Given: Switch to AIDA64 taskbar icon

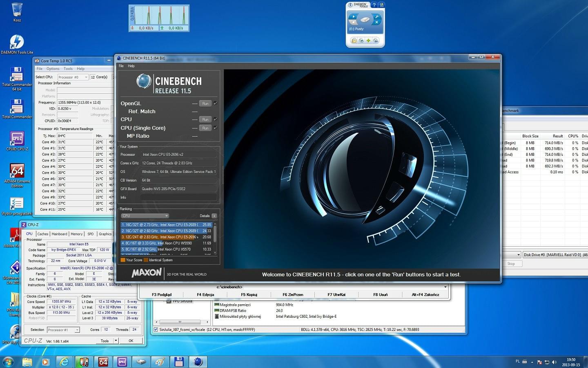Looking at the screenshot, I should click(103, 362).
